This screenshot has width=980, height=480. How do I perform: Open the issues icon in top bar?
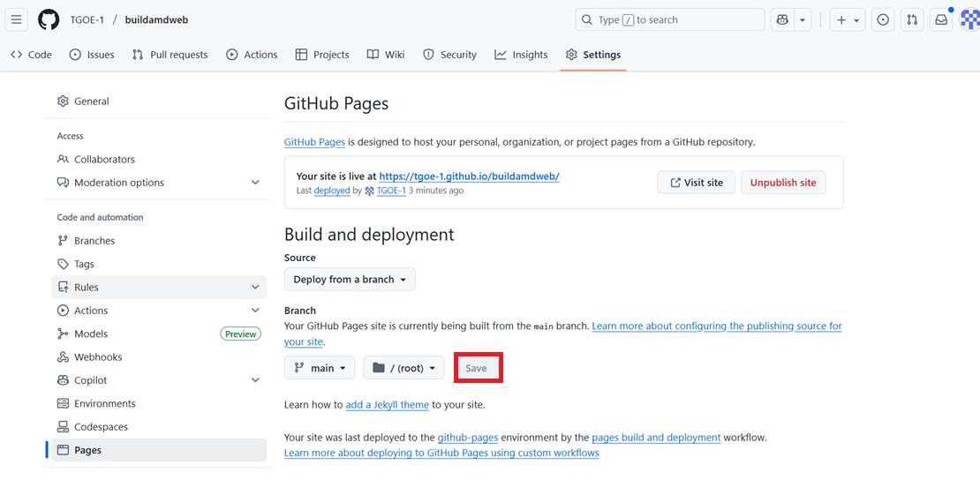883,19
